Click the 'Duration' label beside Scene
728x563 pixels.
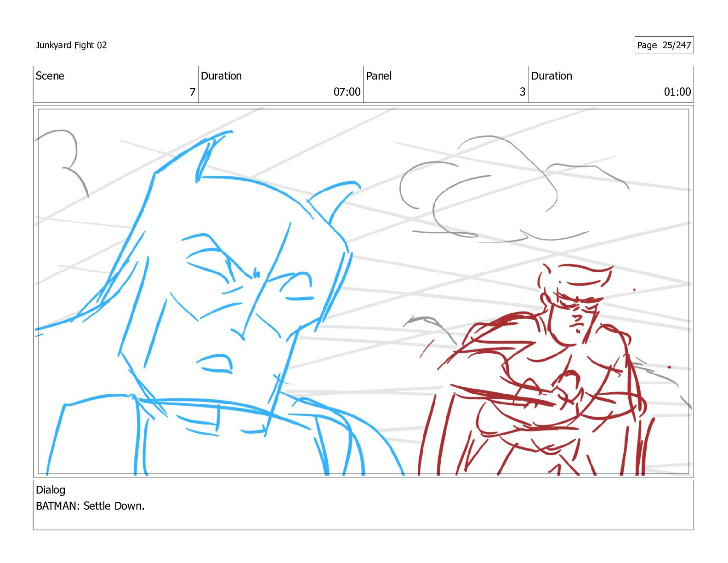pos(221,76)
